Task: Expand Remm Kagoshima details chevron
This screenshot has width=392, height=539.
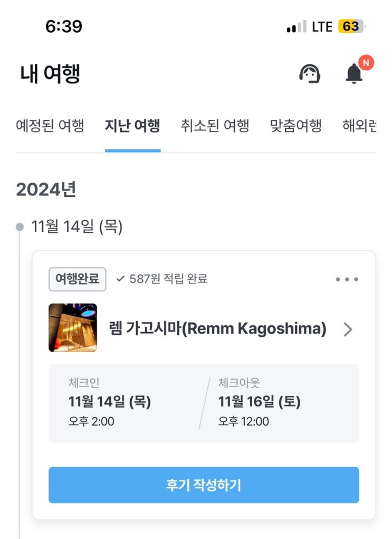Action: tap(348, 329)
